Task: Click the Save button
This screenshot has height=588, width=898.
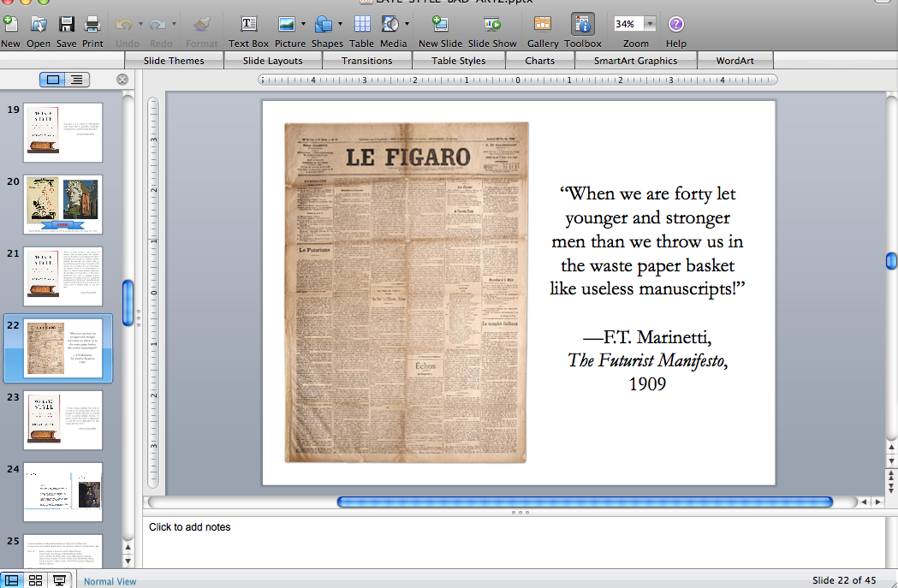Action: [66, 25]
